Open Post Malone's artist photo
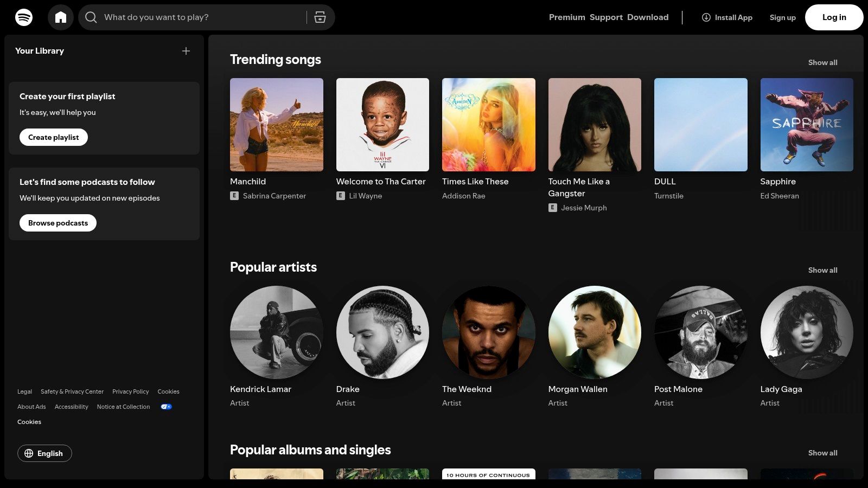Viewport: 868px width, 488px height. 701,332
